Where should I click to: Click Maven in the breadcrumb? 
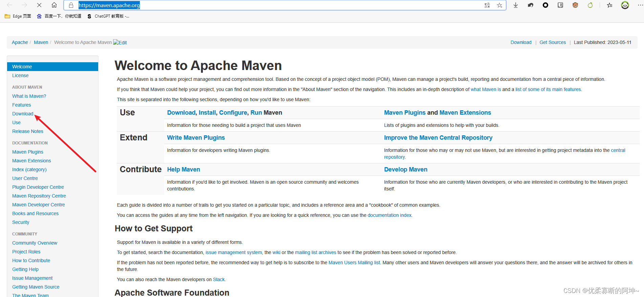pyautogui.click(x=41, y=42)
